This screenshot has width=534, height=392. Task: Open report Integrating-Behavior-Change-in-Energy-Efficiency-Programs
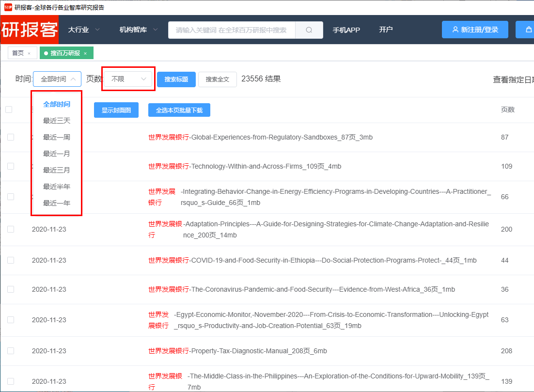tap(319, 197)
